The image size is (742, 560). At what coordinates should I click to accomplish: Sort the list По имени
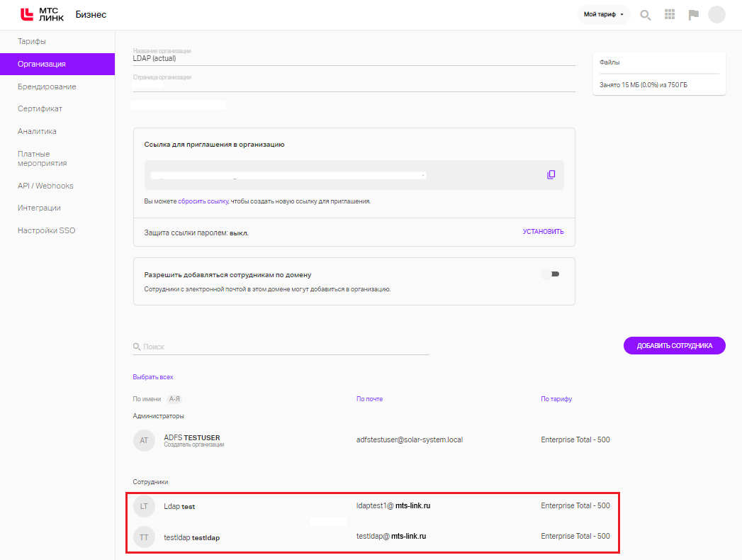[x=147, y=399]
